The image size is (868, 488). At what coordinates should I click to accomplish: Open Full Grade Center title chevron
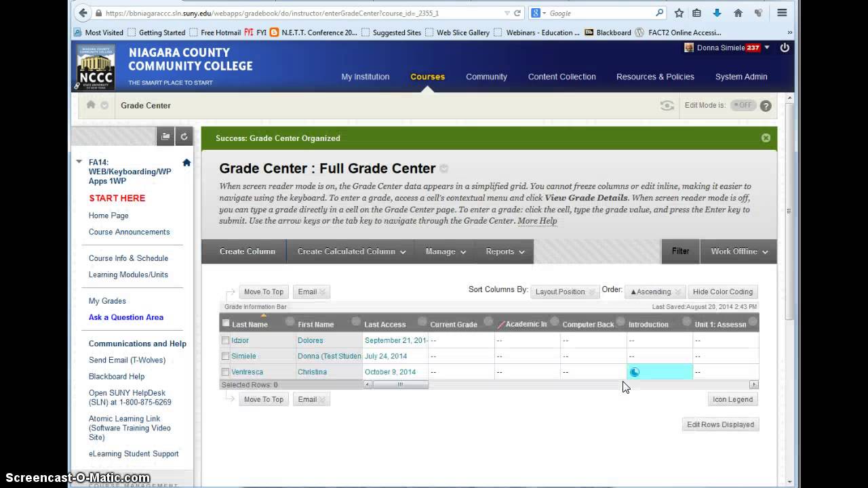[x=443, y=169]
